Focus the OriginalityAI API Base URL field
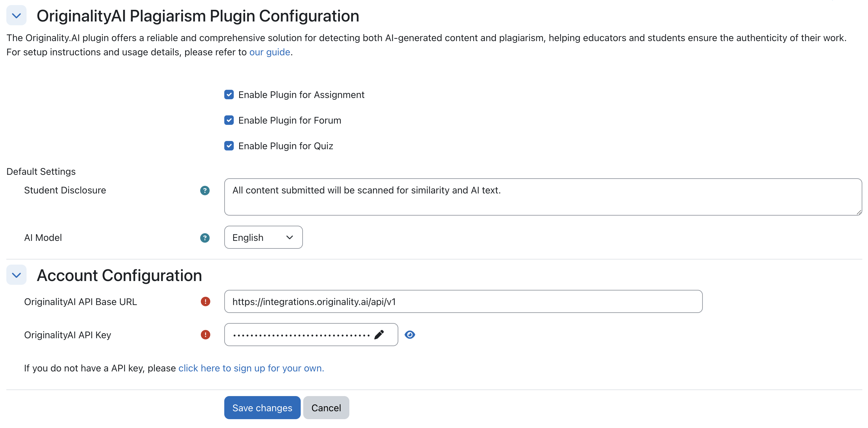Image resolution: width=868 pixels, height=428 pixels. click(x=463, y=302)
